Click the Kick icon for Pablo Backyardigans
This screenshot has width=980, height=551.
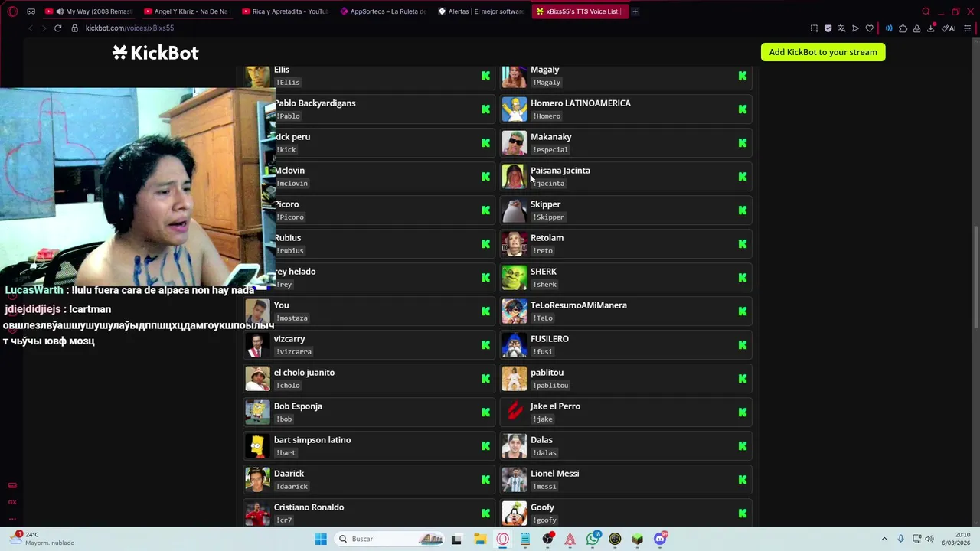[x=485, y=109]
